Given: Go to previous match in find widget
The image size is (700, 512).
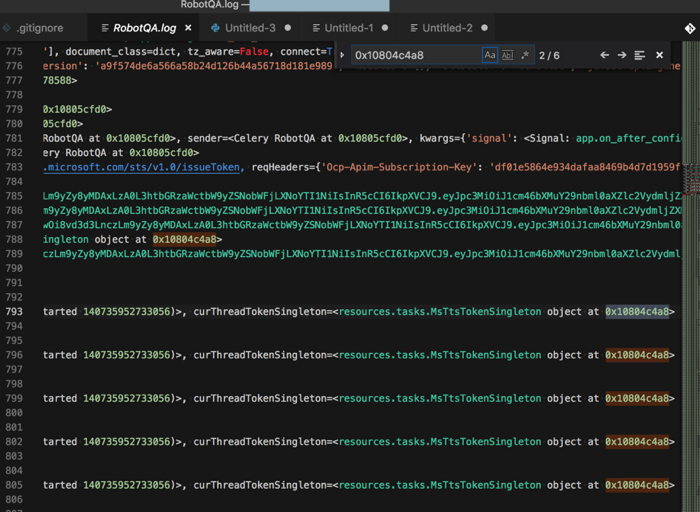Looking at the screenshot, I should pyautogui.click(x=604, y=55).
